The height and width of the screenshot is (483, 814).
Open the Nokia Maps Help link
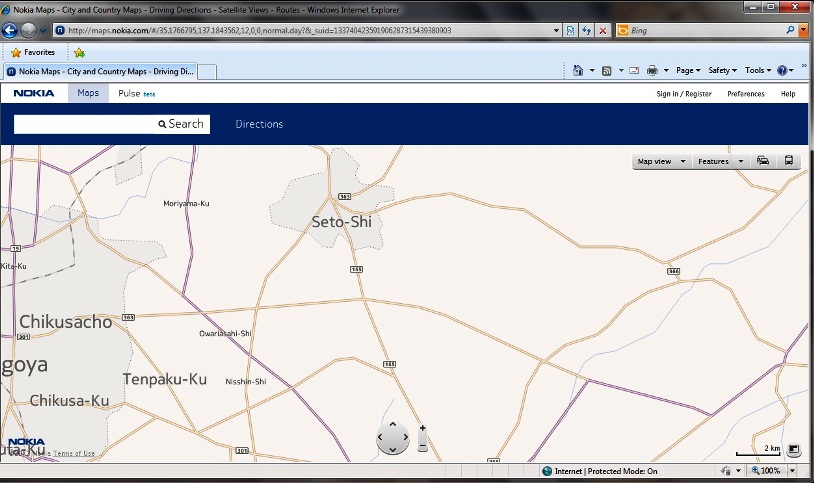pos(788,94)
